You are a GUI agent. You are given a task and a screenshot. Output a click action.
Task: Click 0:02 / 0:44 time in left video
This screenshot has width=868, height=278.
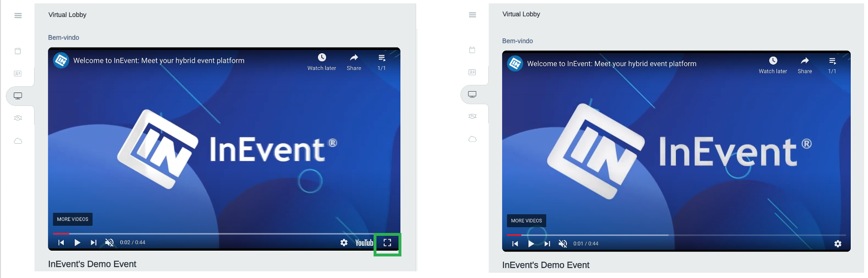click(132, 243)
